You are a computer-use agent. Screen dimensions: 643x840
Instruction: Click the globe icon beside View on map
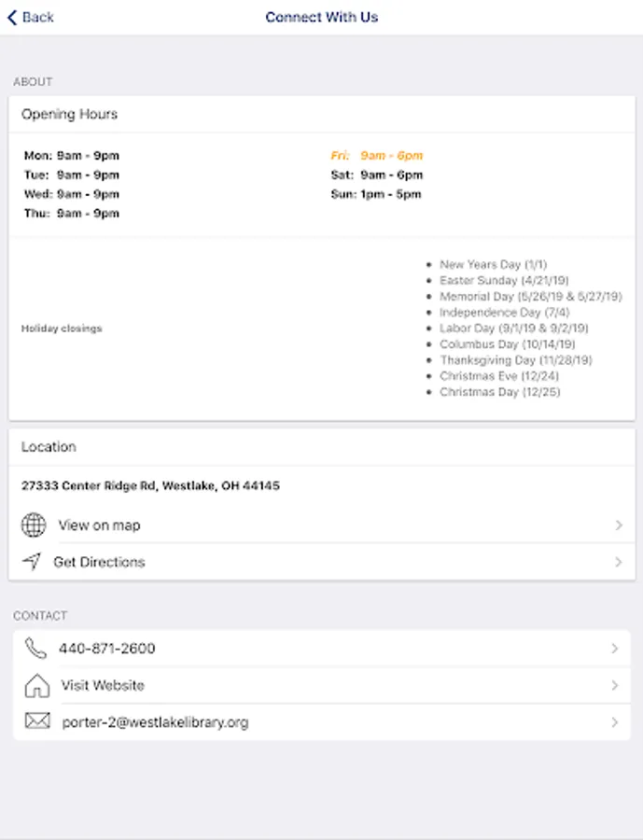[x=34, y=525]
